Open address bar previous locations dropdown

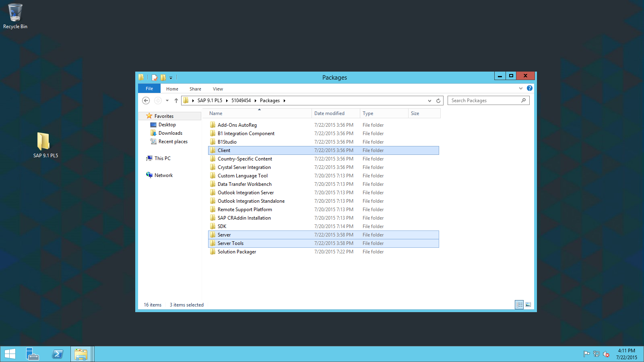coord(429,101)
